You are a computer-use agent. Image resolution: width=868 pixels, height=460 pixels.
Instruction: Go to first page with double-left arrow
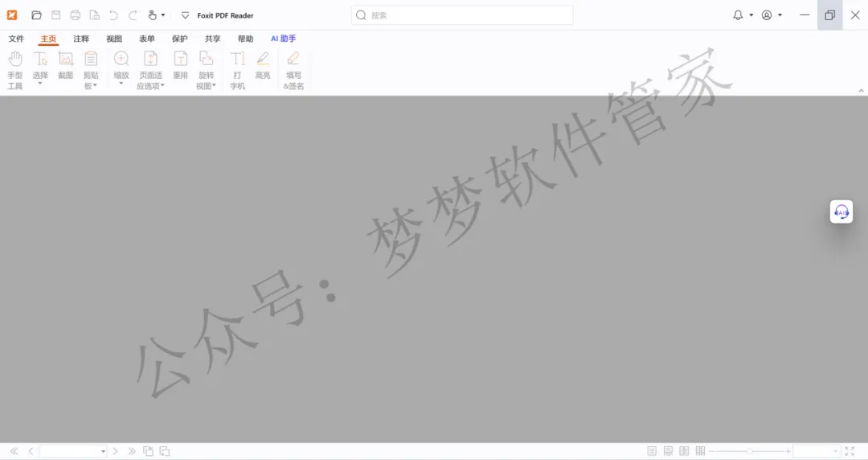pyautogui.click(x=14, y=451)
